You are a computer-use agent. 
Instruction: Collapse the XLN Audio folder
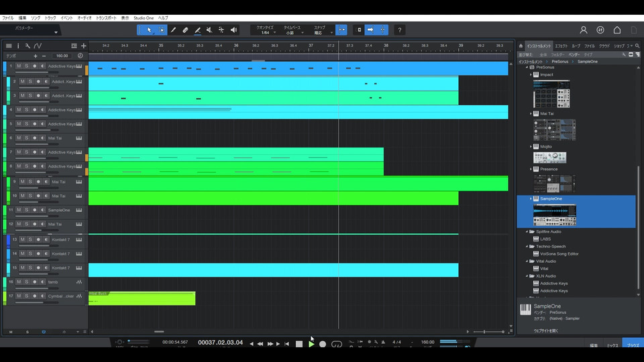[527, 276]
